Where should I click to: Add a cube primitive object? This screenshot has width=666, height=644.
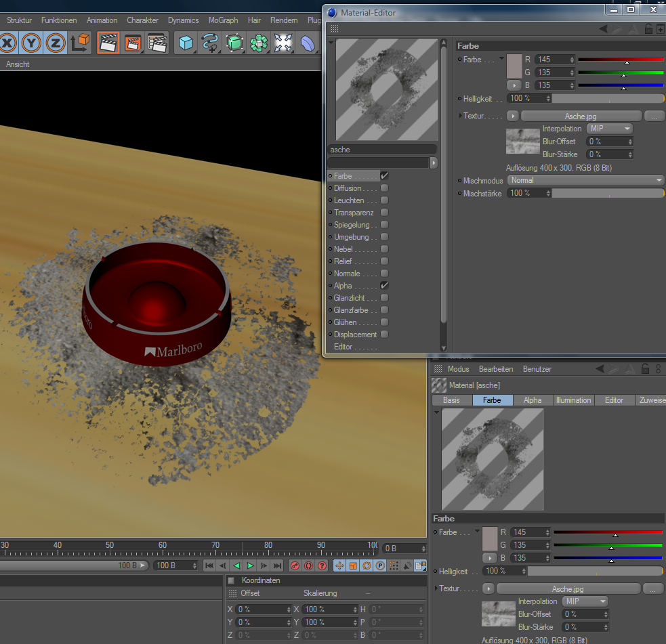click(184, 43)
